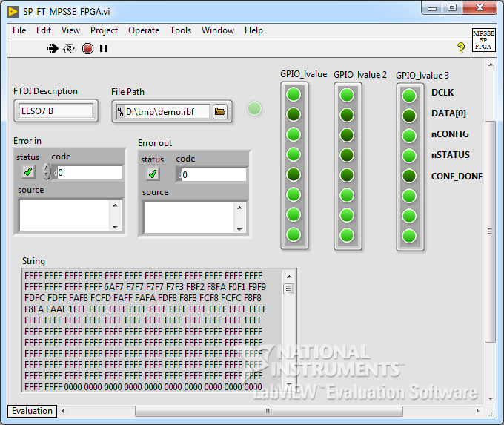Screen dimensions: 504x425
Task: Open the Edit menu
Action: pos(44,30)
